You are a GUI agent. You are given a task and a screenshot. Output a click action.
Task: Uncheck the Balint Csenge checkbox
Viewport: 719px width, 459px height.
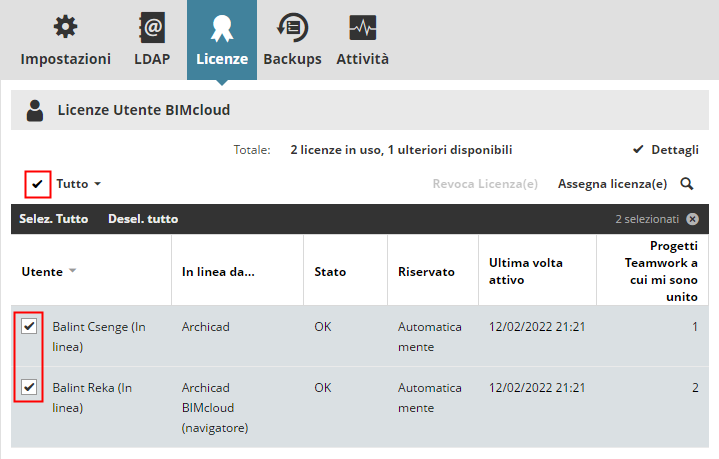tap(29, 327)
